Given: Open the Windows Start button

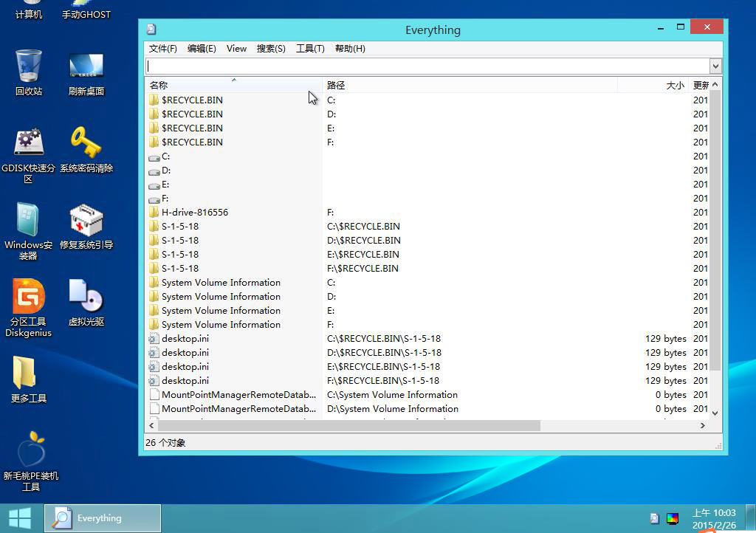Looking at the screenshot, I should (20, 518).
